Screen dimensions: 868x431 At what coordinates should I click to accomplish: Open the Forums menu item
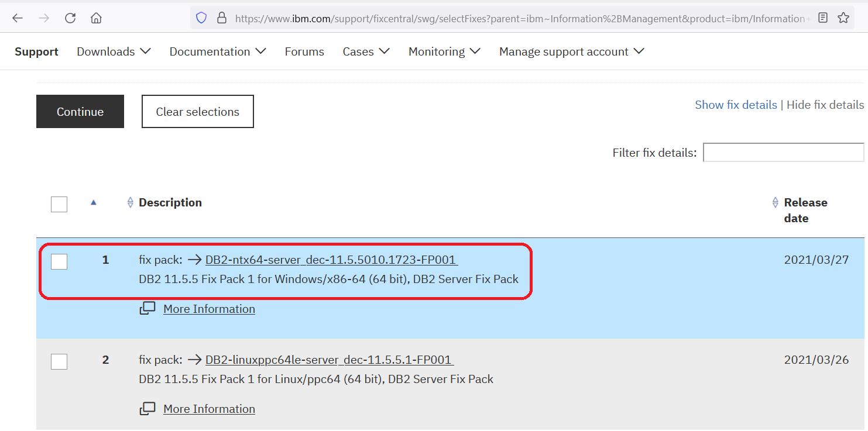tap(304, 51)
